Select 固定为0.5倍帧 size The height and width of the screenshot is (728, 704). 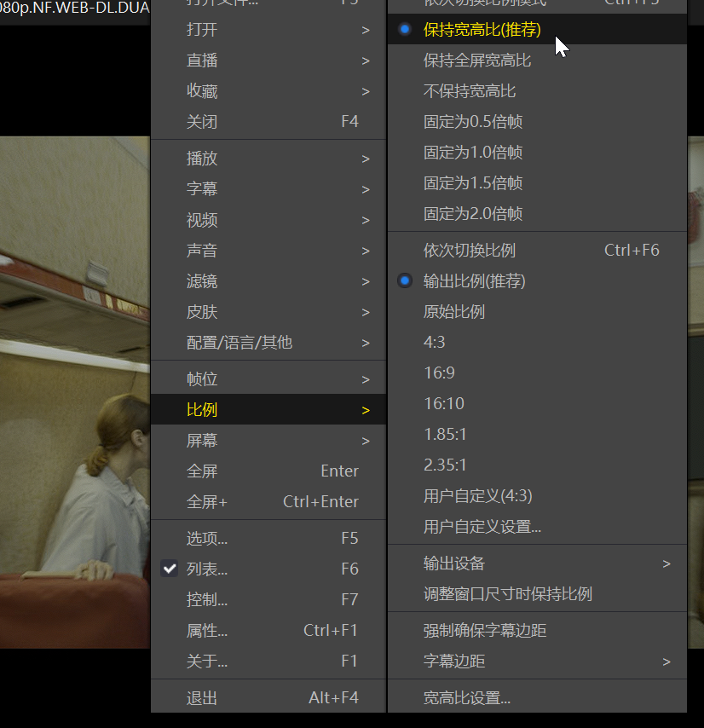(x=537, y=122)
